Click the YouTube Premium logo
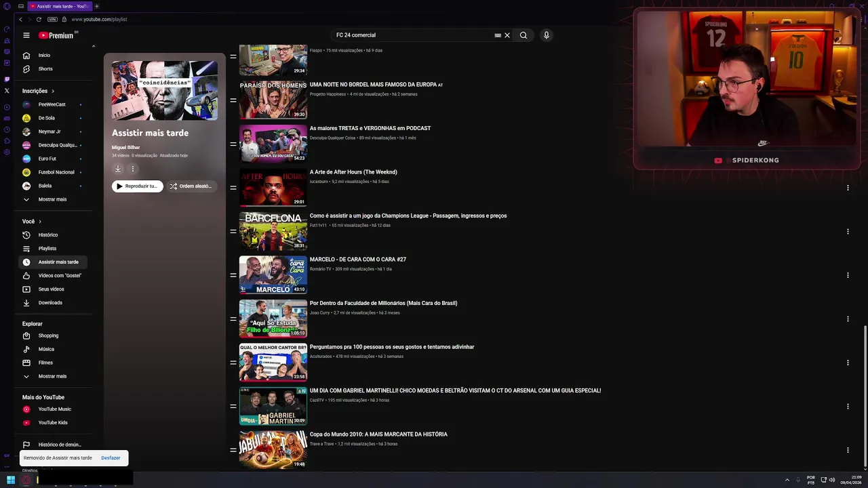This screenshot has width=868, height=488. [58, 35]
